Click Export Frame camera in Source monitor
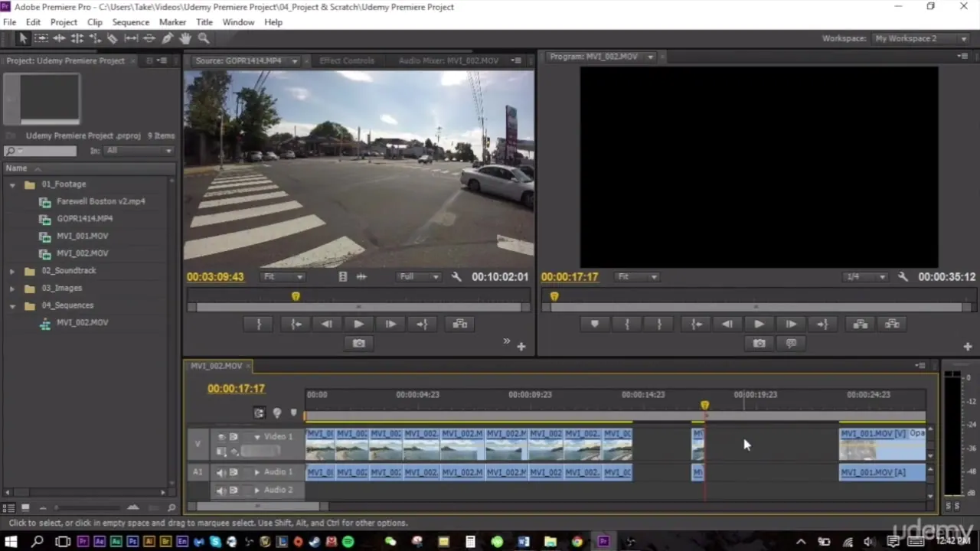 (x=358, y=344)
